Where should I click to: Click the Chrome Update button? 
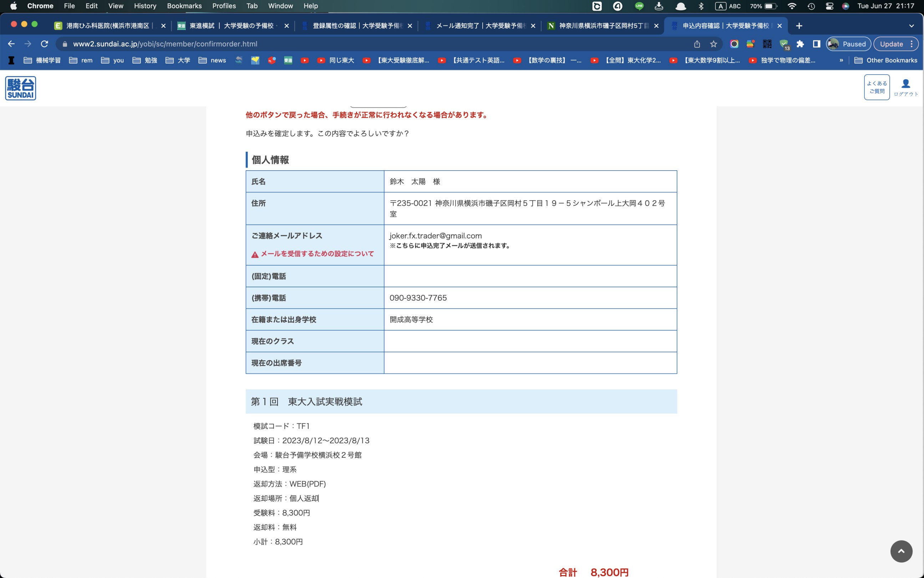896,44
